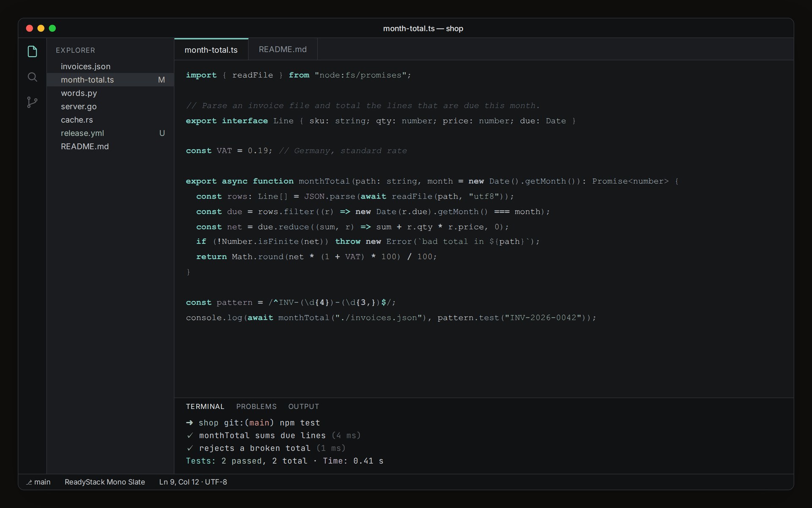Click the export interface Line declaration
Screen dimensions: 812x508
tap(381, 121)
